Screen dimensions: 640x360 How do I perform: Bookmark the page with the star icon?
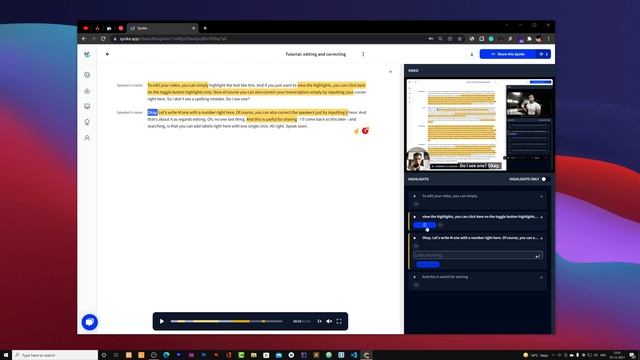click(460, 39)
